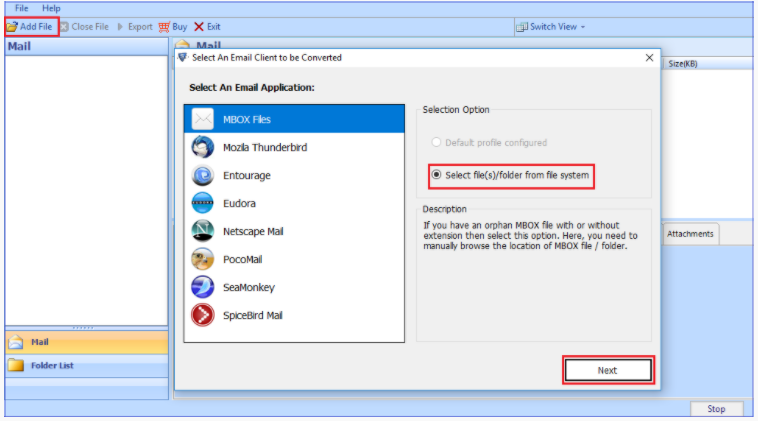Click the dialog title shield icon

click(182, 58)
